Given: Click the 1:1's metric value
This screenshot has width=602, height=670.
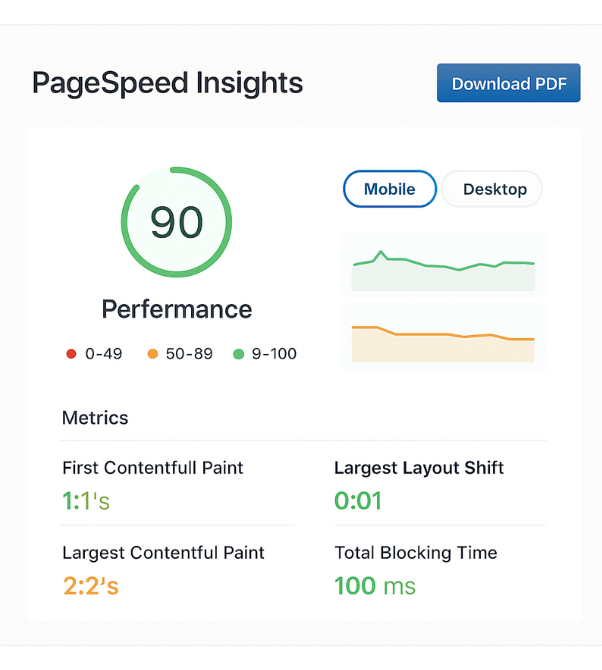Looking at the screenshot, I should pos(86,500).
